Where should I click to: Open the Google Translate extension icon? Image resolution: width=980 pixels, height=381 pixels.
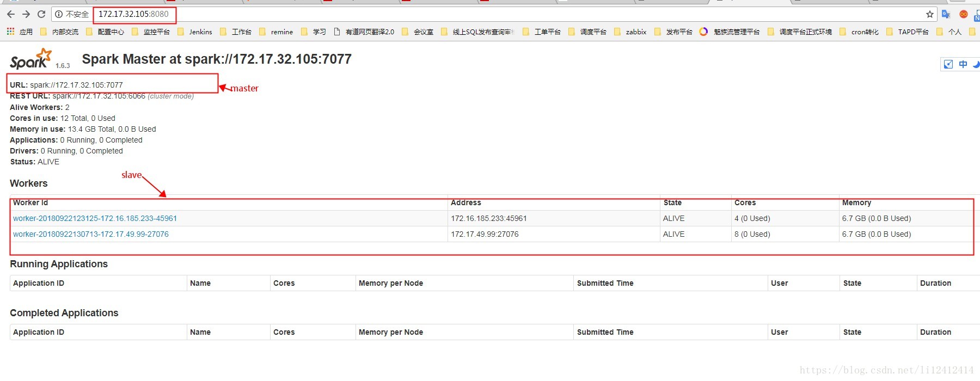coord(946,14)
